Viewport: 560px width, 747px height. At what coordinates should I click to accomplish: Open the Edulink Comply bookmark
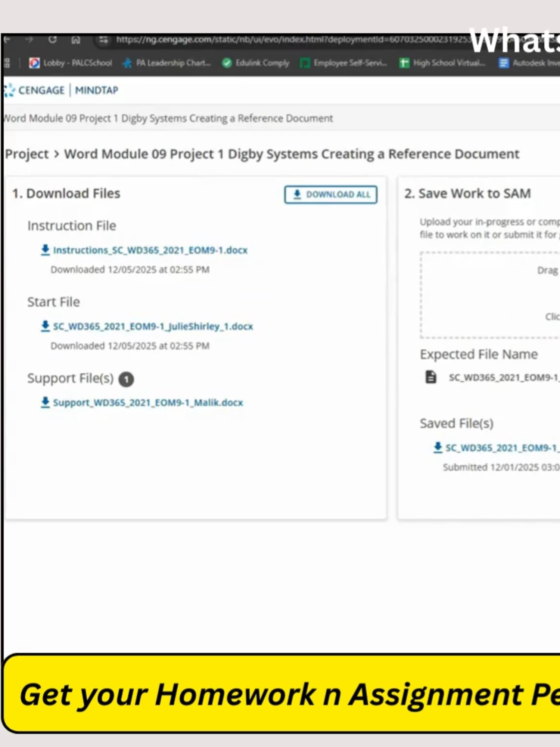click(256, 63)
